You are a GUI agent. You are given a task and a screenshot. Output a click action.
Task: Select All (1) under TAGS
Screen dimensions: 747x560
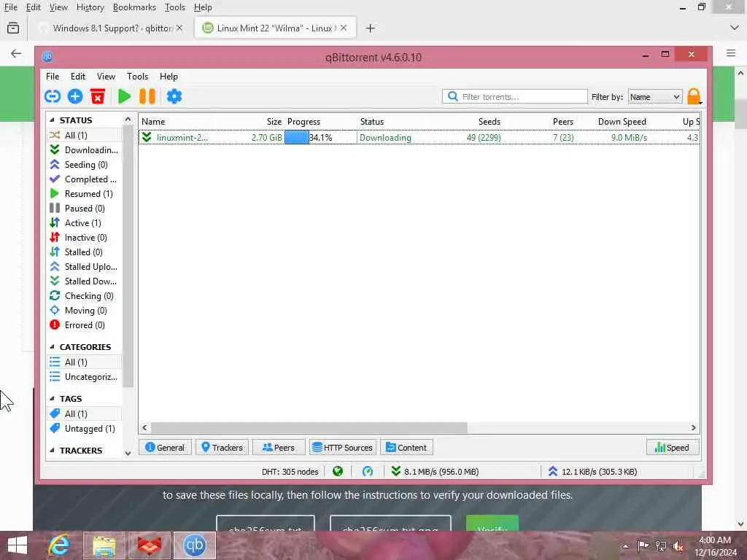(x=85, y=414)
